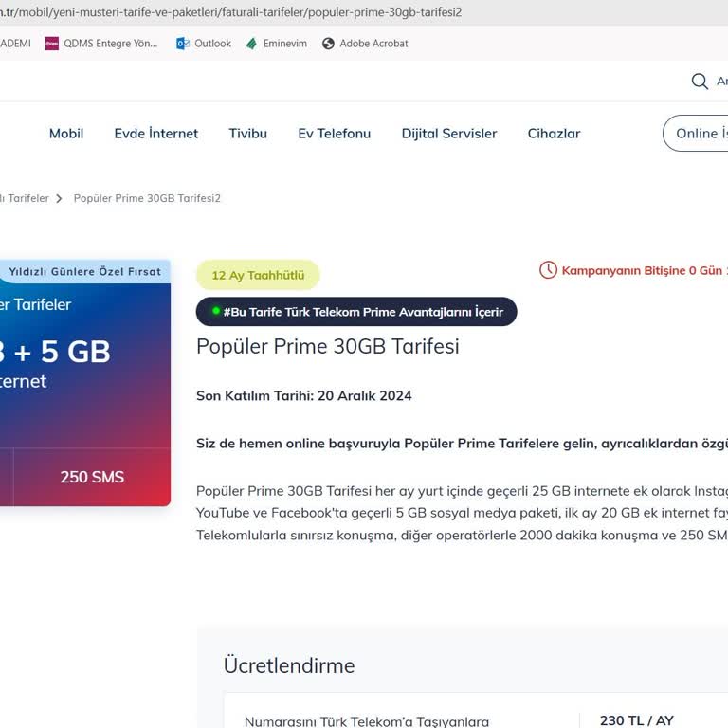Click the tariff card with 250 SMS
Screen dimensions: 728x728
click(85, 383)
